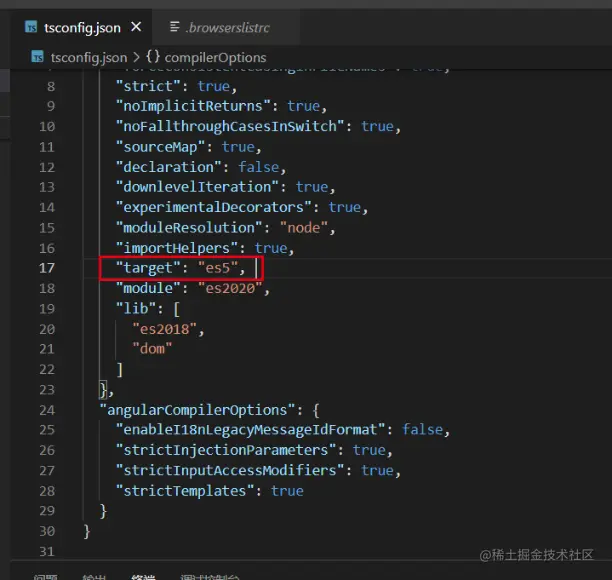Click the "dom" lib entry
Screen dimensions: 612x580
click(152, 349)
